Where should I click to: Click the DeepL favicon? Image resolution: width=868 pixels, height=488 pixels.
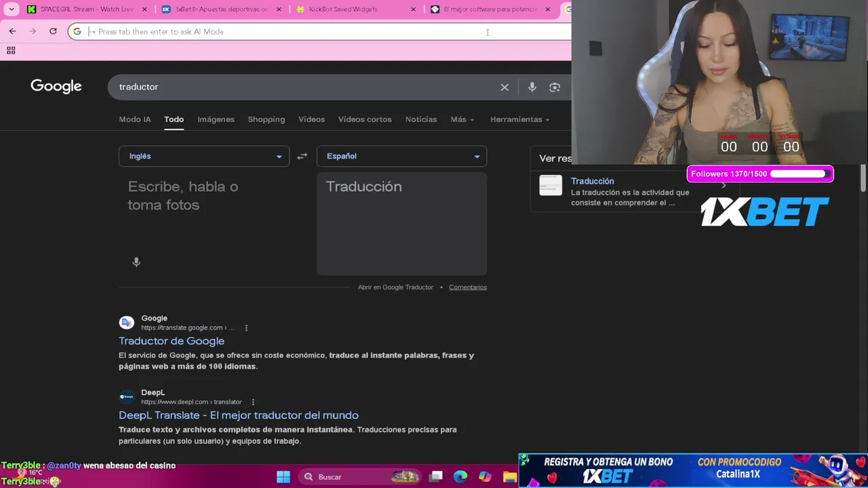click(x=127, y=396)
